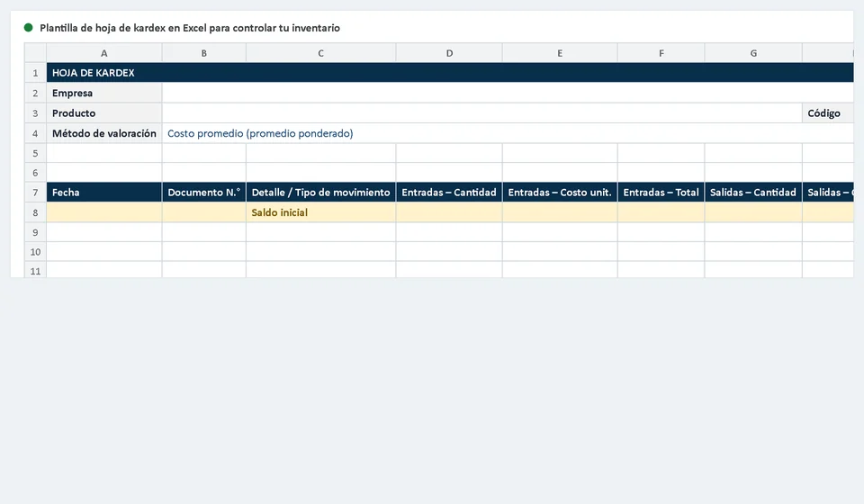Select column A header
Viewport: 864px width, 504px height.
(x=104, y=53)
